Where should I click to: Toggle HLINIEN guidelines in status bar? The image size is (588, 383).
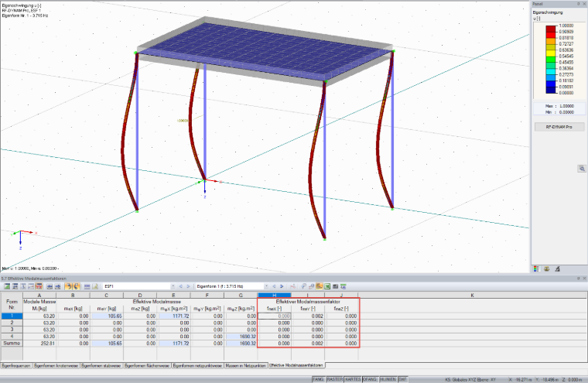coord(388,379)
